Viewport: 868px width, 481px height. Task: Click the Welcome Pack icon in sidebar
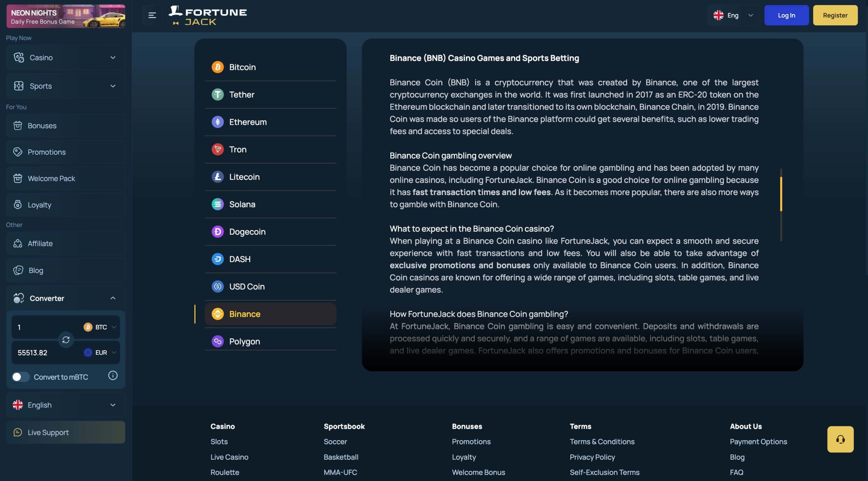(18, 178)
